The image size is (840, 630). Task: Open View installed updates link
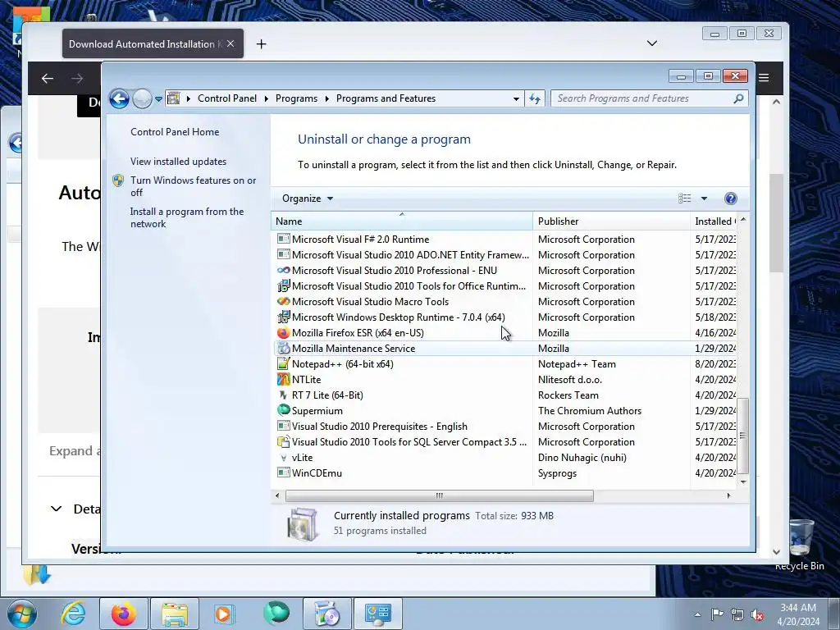pyautogui.click(x=178, y=162)
